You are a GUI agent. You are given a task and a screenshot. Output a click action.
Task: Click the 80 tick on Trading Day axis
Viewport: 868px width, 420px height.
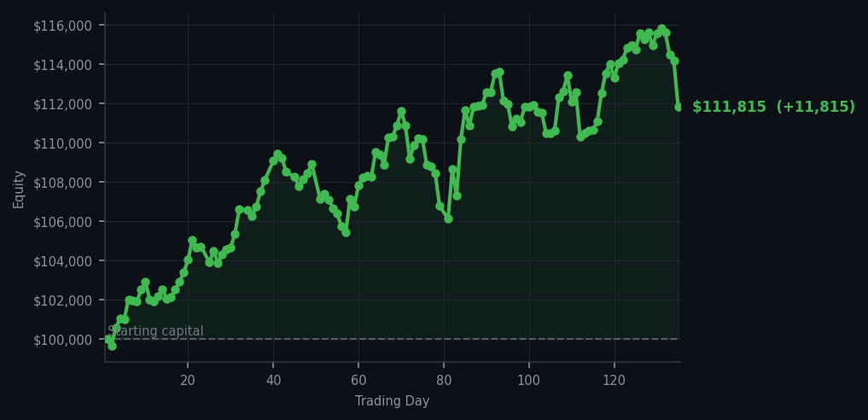tap(444, 380)
